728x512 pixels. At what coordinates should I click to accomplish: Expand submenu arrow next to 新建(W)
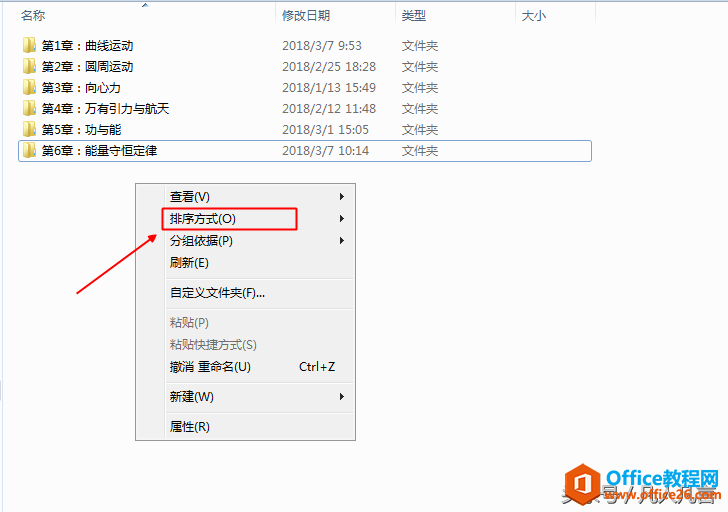click(x=342, y=397)
